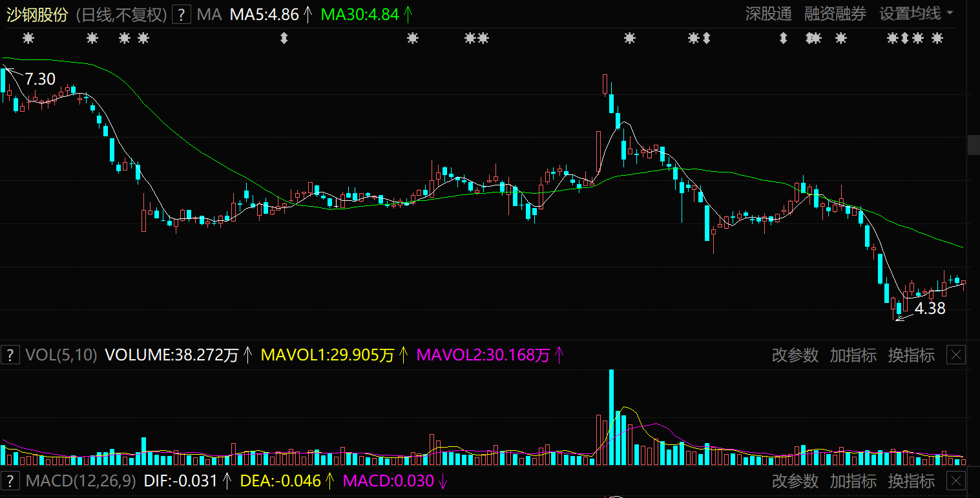Click the 4.38 low price label

[930, 309]
